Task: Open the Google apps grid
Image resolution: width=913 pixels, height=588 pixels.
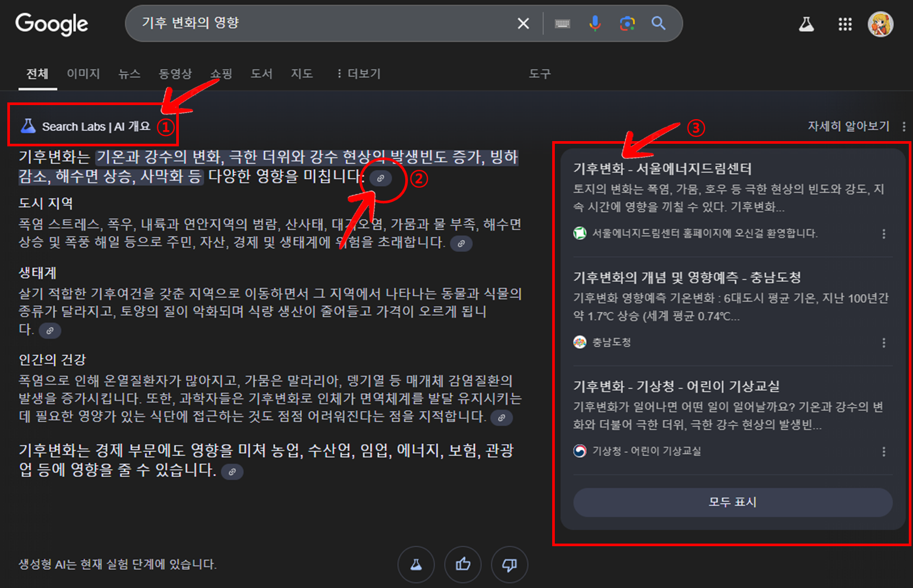Action: pos(845,24)
